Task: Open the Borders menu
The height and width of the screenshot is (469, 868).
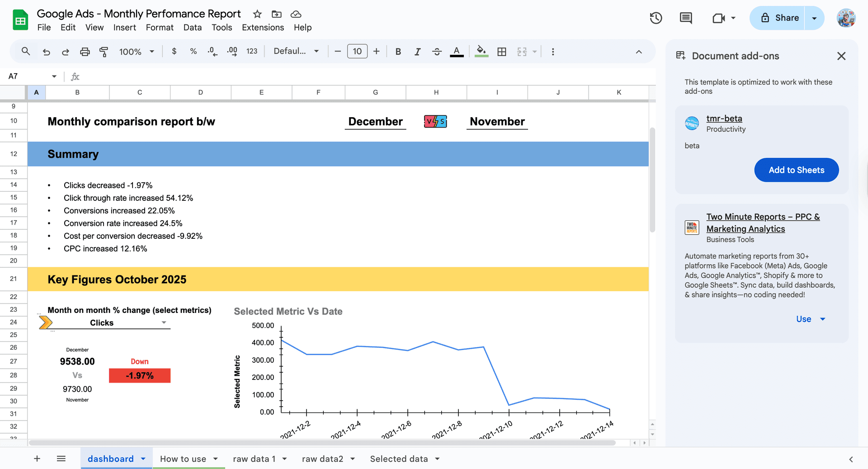Action: [502, 51]
